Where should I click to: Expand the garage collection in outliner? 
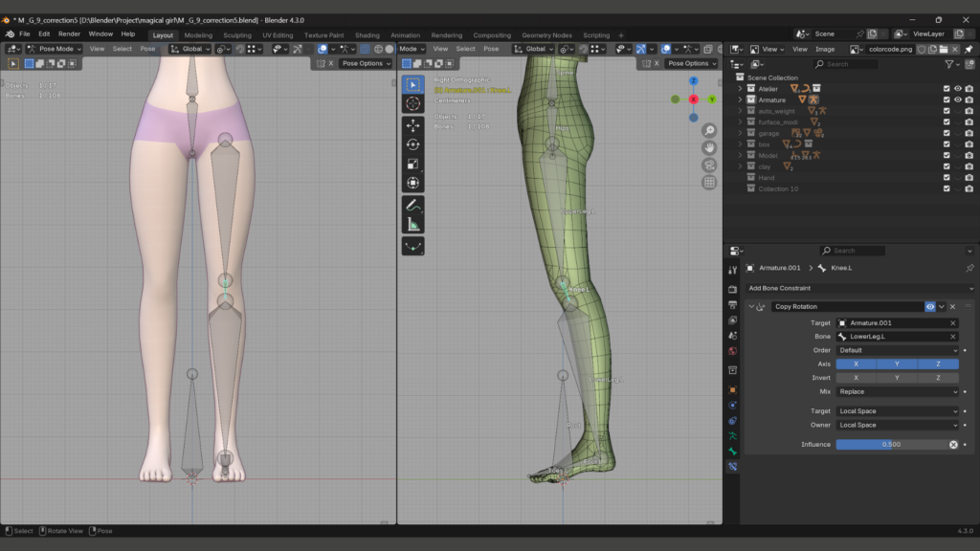click(740, 133)
